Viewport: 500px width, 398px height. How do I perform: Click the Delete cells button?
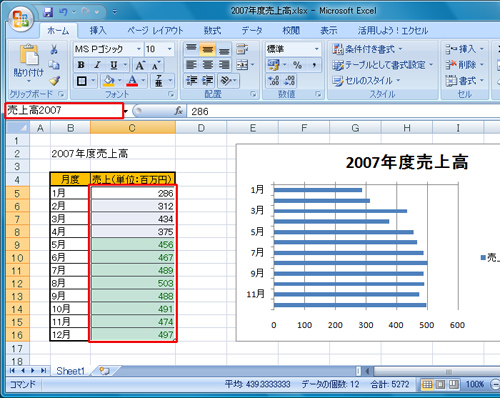point(464,65)
